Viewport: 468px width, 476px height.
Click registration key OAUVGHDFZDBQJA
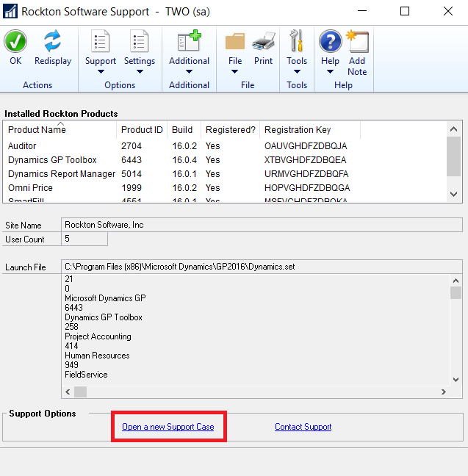(x=306, y=146)
